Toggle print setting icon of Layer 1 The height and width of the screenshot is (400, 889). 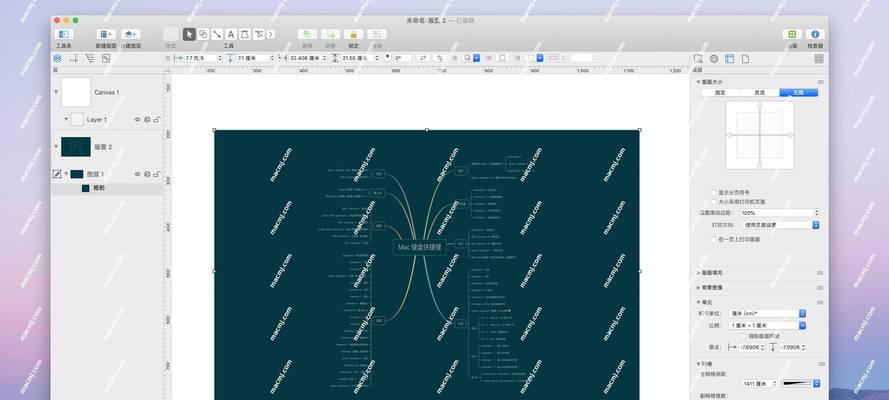(x=147, y=120)
